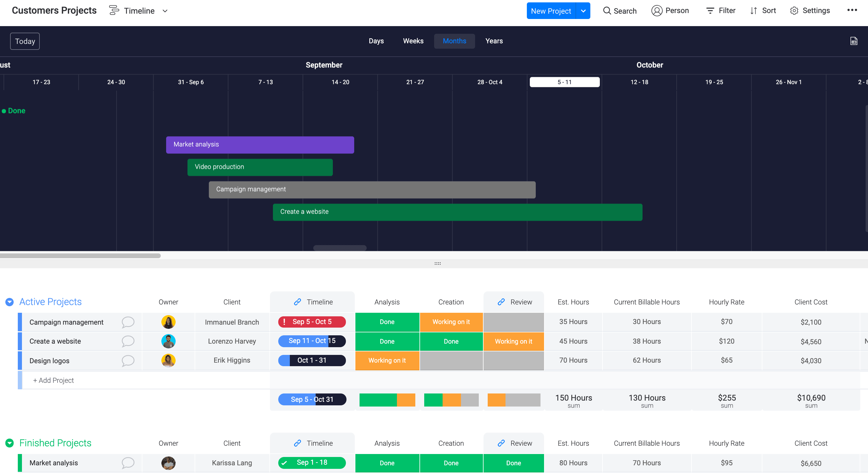The height and width of the screenshot is (473, 868).
Task: Click the New Project button
Action: click(552, 10)
